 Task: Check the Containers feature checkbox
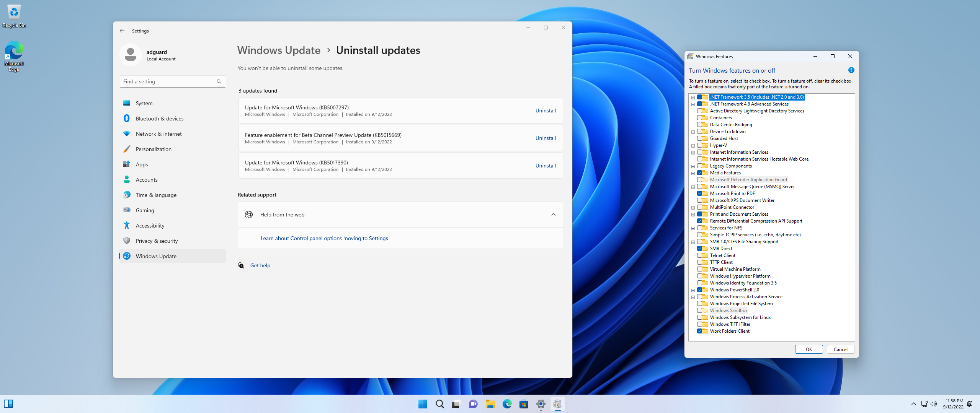pos(700,118)
